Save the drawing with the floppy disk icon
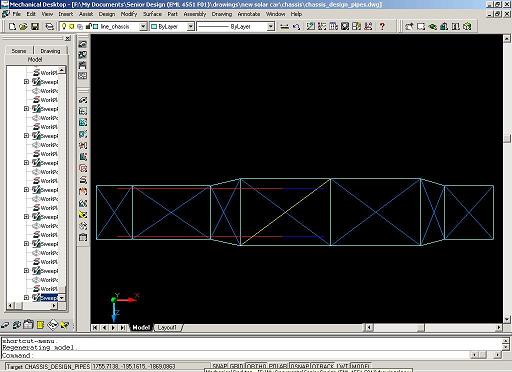Viewport: 512px width, 372px height. coord(35,26)
